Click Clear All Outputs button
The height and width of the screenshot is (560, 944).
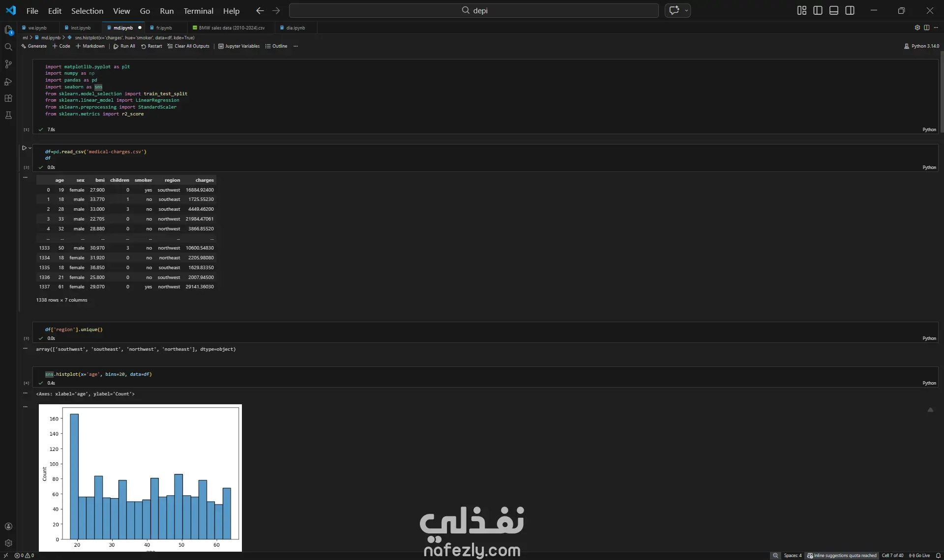[x=188, y=46]
